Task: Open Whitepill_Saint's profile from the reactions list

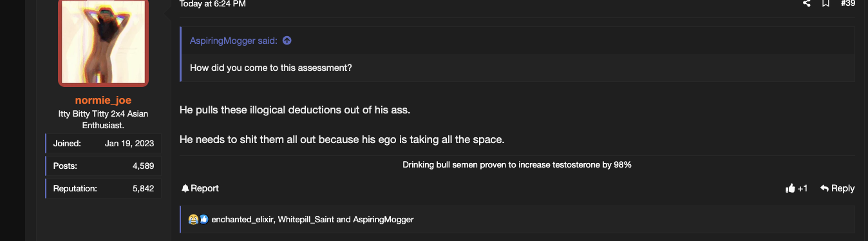Action: point(306,220)
